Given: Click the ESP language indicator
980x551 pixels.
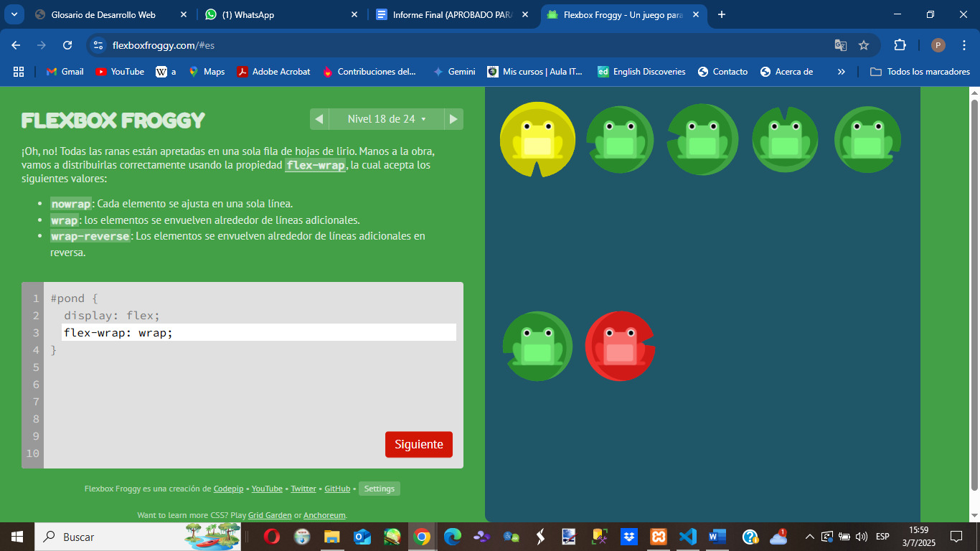Looking at the screenshot, I should [x=882, y=537].
